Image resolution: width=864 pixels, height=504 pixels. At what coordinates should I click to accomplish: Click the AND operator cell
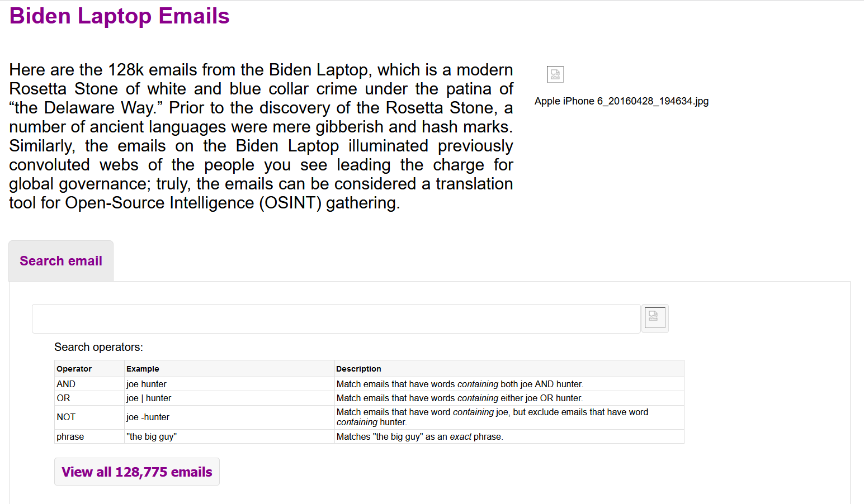89,384
